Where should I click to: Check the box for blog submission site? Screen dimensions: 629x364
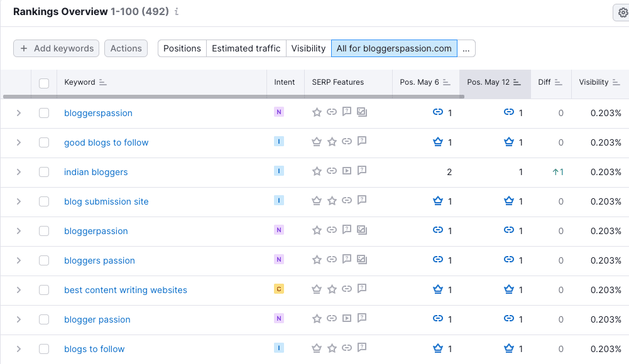coord(44,201)
